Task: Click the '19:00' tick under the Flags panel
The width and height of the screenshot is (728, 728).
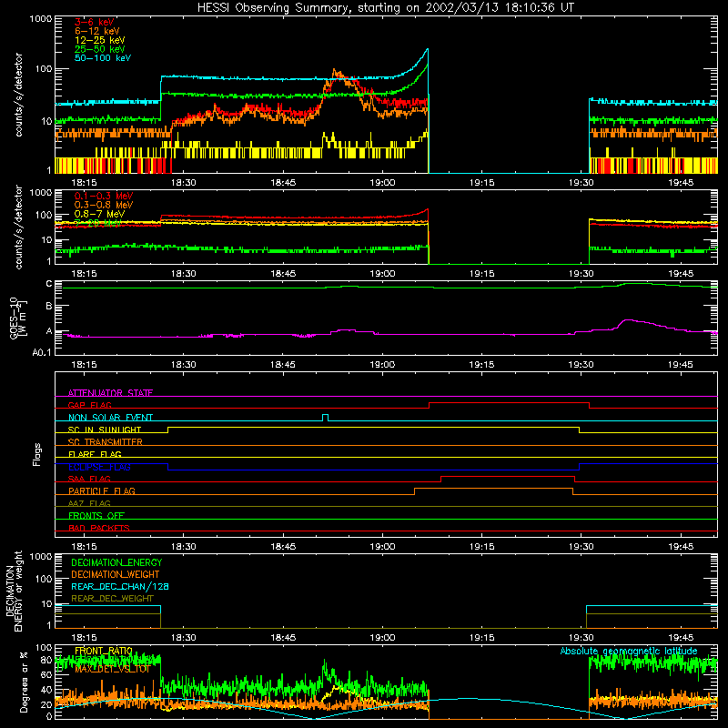Action: tap(382, 547)
